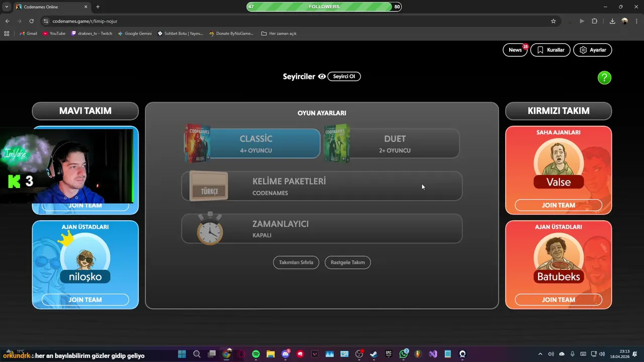Click the Classic Codenames box art
The height and width of the screenshot is (362, 644).
click(x=197, y=143)
